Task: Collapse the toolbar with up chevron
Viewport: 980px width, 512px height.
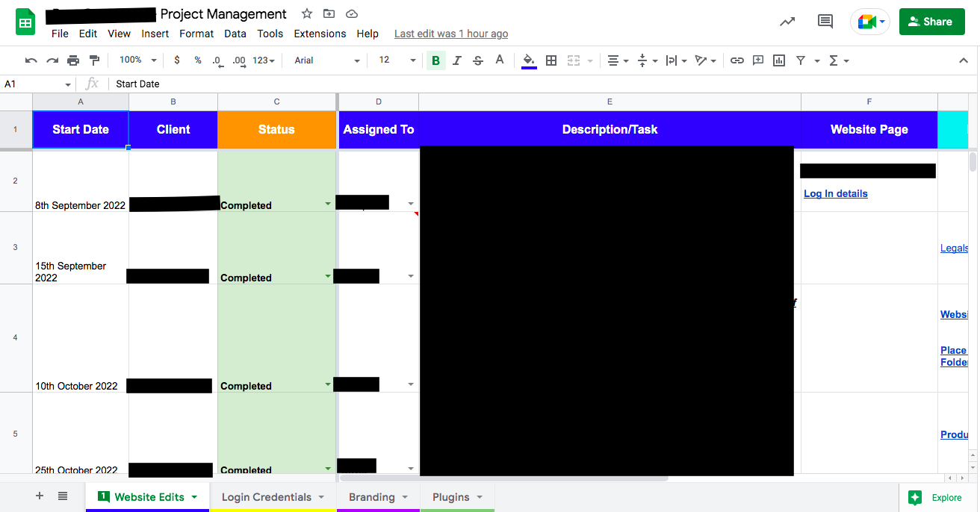Action: pos(964,60)
